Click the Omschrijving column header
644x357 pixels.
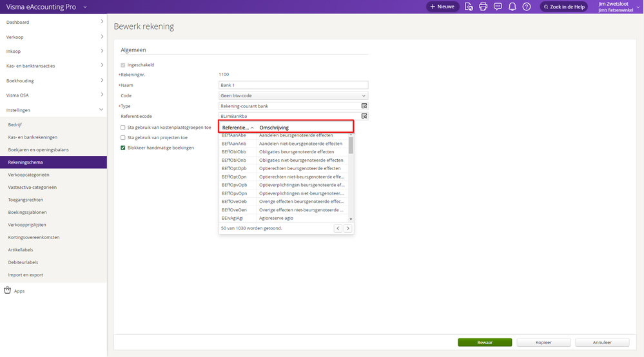point(274,128)
